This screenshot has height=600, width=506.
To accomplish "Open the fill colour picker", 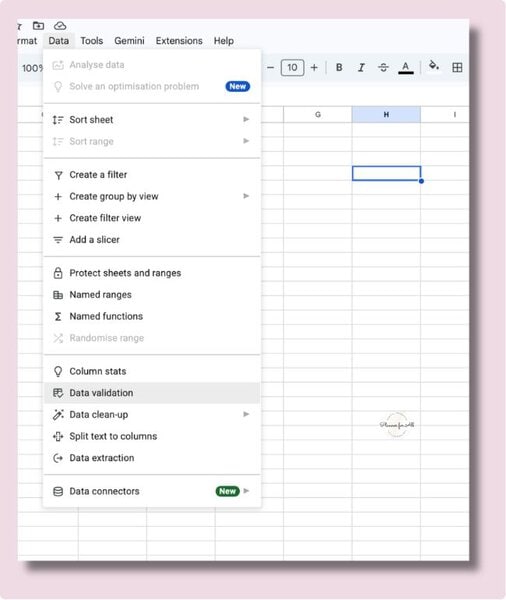I will pyautogui.click(x=434, y=66).
